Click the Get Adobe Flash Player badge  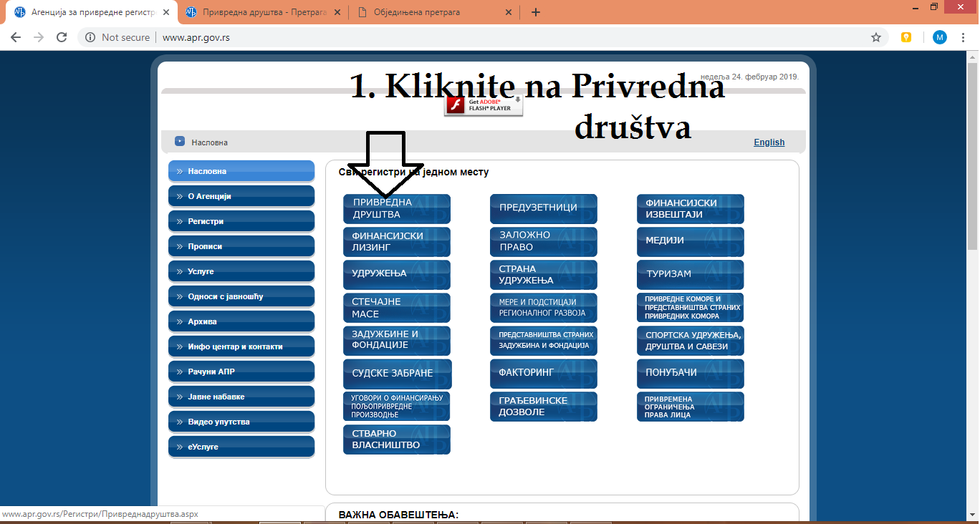click(x=484, y=105)
